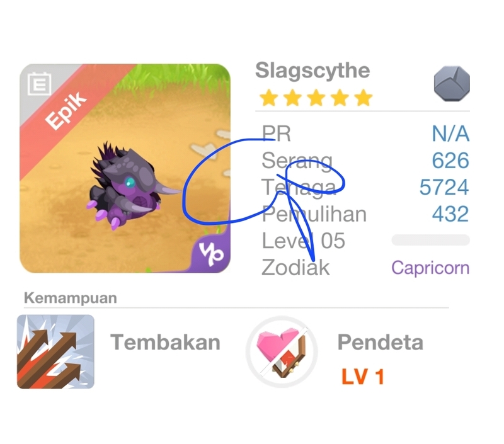Click the Slagscythe dinosaur creature
504x444 pixels.
(x=130, y=186)
